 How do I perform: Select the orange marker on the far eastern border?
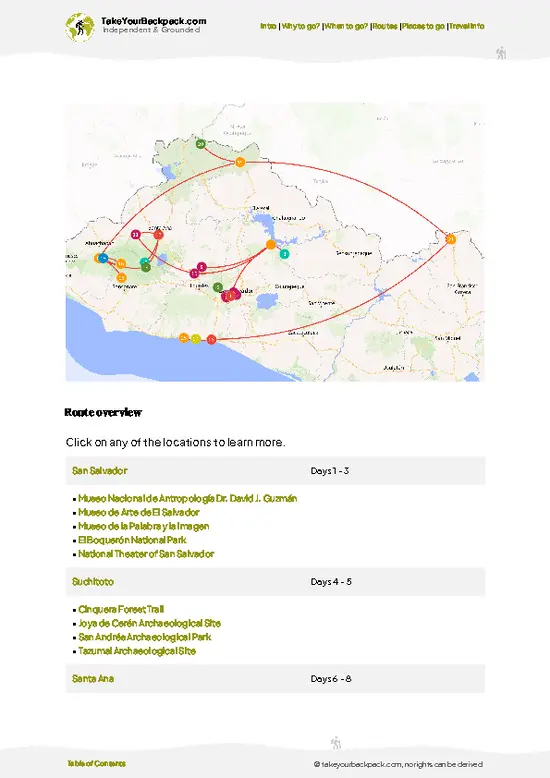[451, 239]
